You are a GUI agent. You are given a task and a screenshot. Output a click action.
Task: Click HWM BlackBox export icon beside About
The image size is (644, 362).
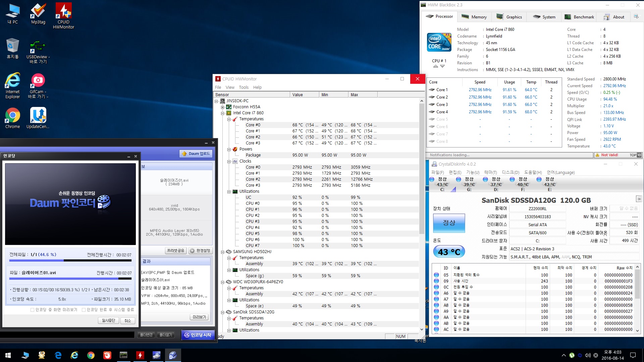(636, 16)
